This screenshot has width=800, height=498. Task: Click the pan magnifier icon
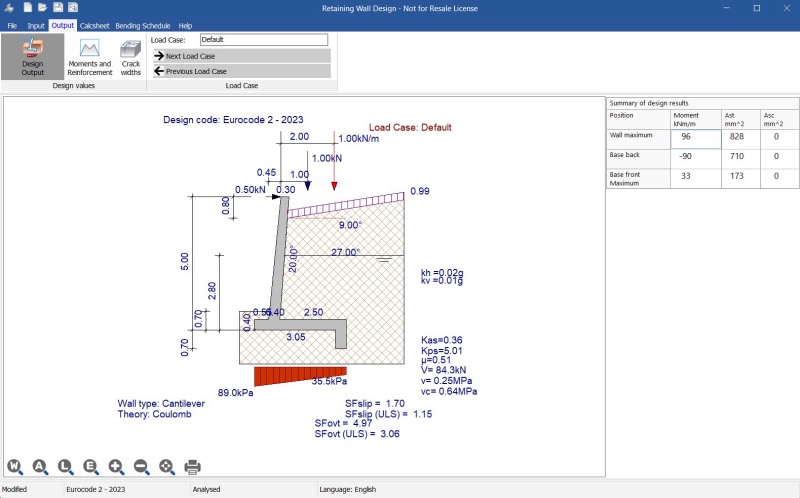pos(167,466)
